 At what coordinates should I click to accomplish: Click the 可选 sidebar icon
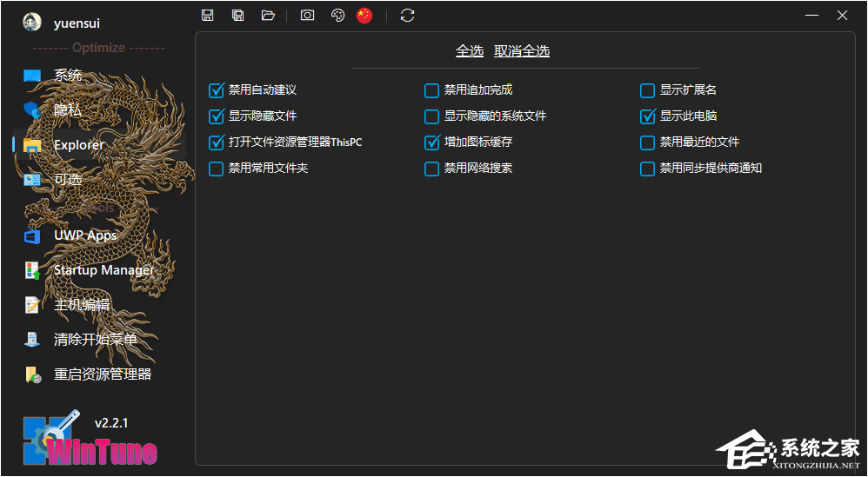[x=32, y=179]
